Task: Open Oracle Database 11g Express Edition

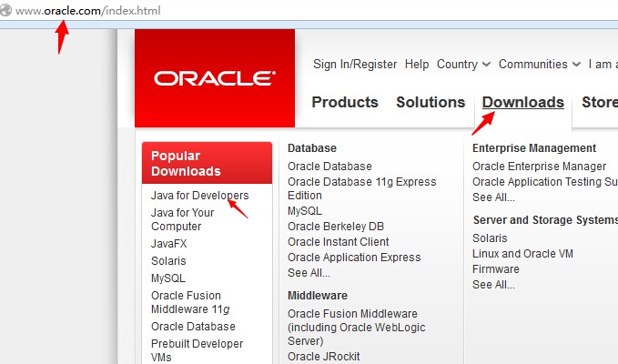Action: [x=362, y=188]
